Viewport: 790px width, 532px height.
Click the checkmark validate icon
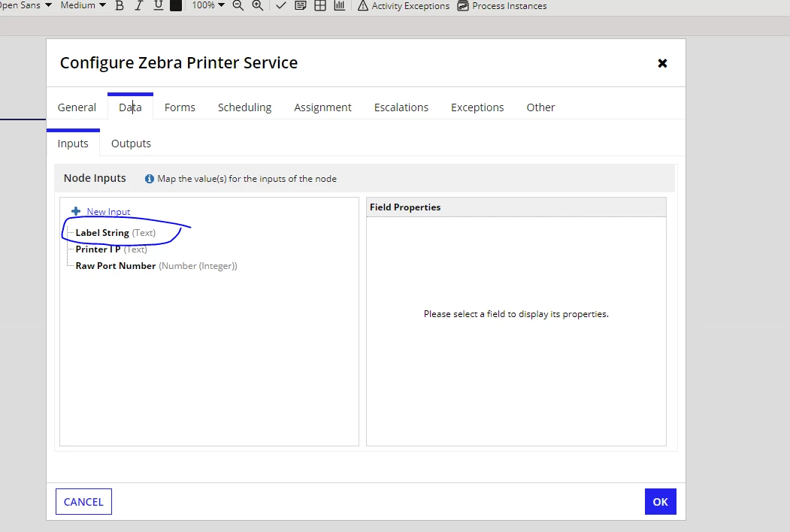[x=281, y=5]
